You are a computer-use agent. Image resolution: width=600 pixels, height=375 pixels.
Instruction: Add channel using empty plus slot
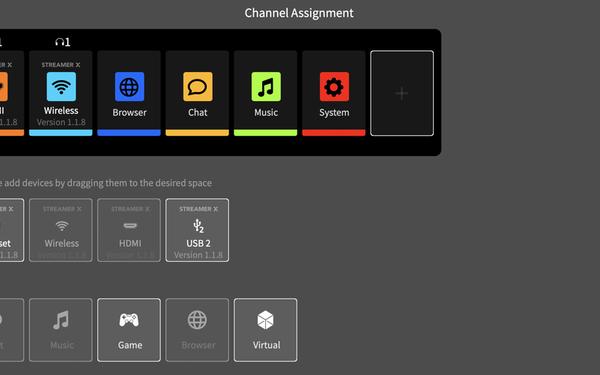pos(402,93)
